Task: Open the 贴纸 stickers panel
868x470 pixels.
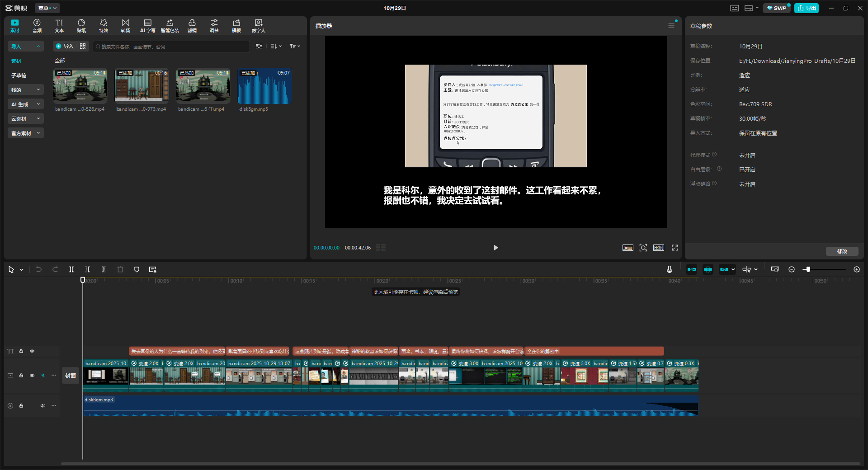Action: [x=81, y=26]
